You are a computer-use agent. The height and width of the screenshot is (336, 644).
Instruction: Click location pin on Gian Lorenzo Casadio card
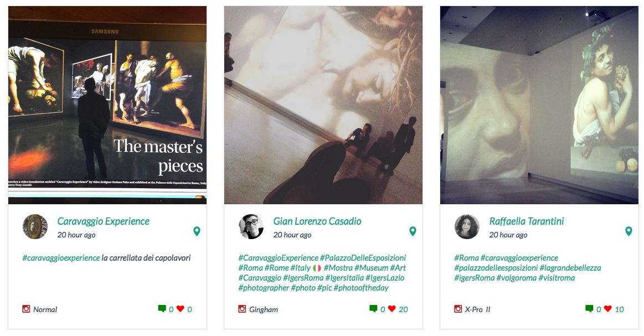point(413,231)
